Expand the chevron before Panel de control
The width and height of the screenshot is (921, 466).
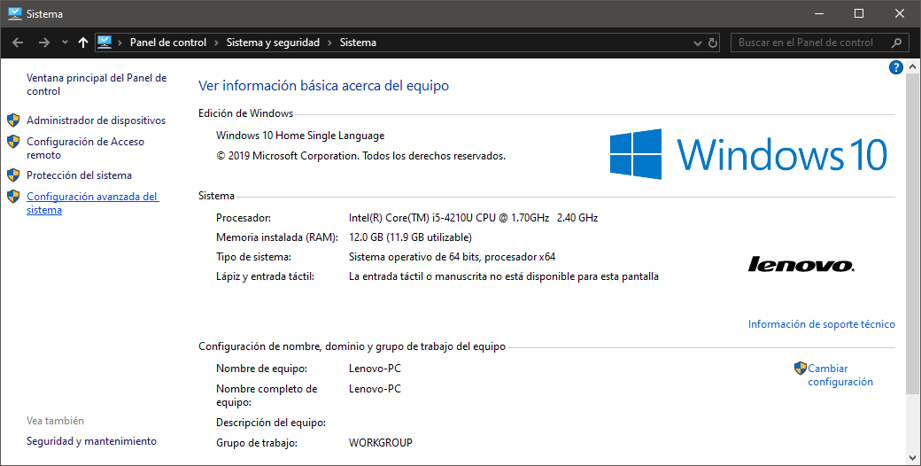[120, 42]
